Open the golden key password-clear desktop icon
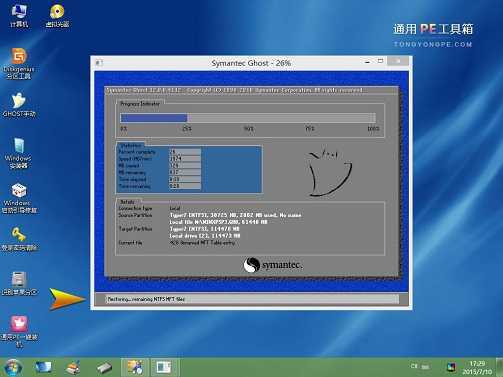 [19, 239]
